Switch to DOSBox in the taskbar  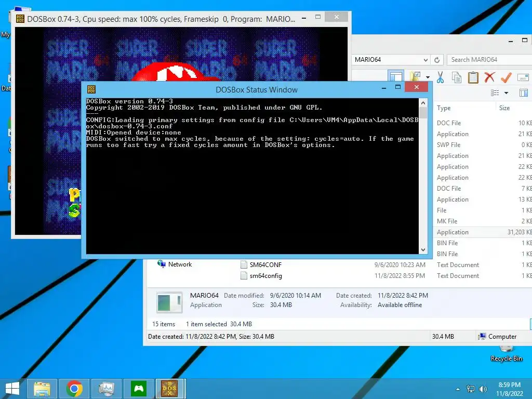[x=169, y=389]
